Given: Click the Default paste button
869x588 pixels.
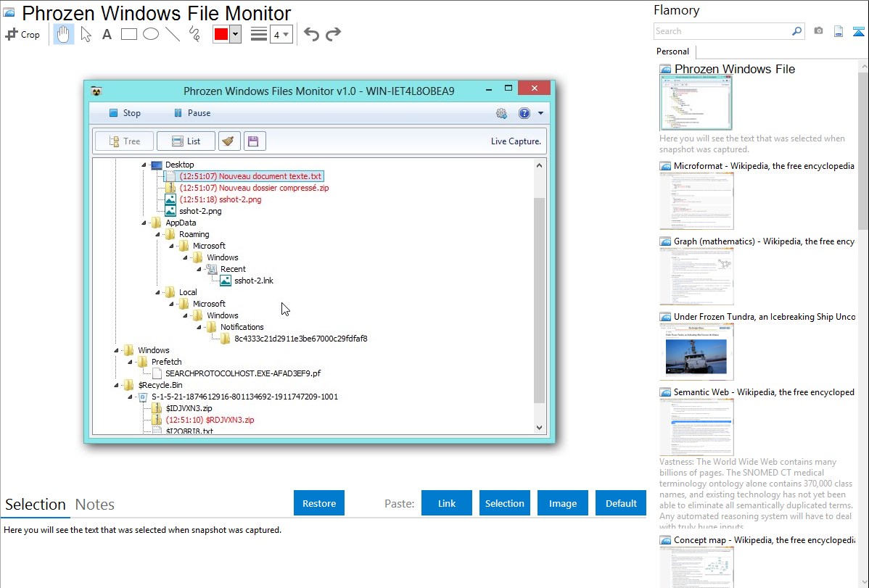Looking at the screenshot, I should tap(621, 503).
